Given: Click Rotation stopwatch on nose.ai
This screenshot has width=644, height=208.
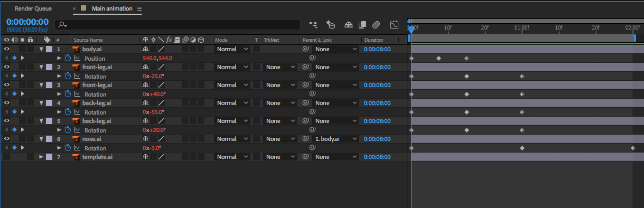Looking at the screenshot, I should click(68, 148).
